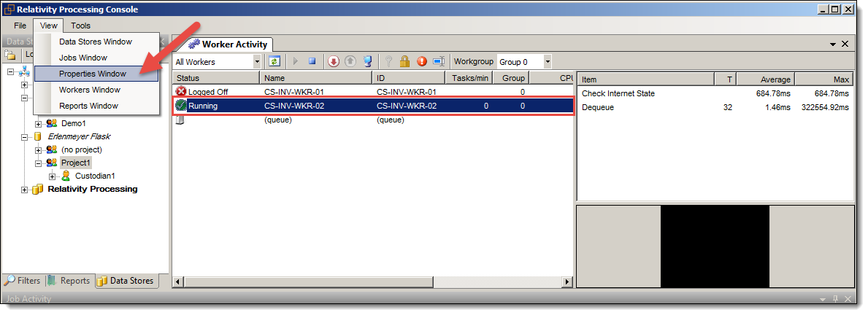This screenshot has height=315, width=868.
Task: Close the Worker Activity panel
Action: click(x=845, y=44)
